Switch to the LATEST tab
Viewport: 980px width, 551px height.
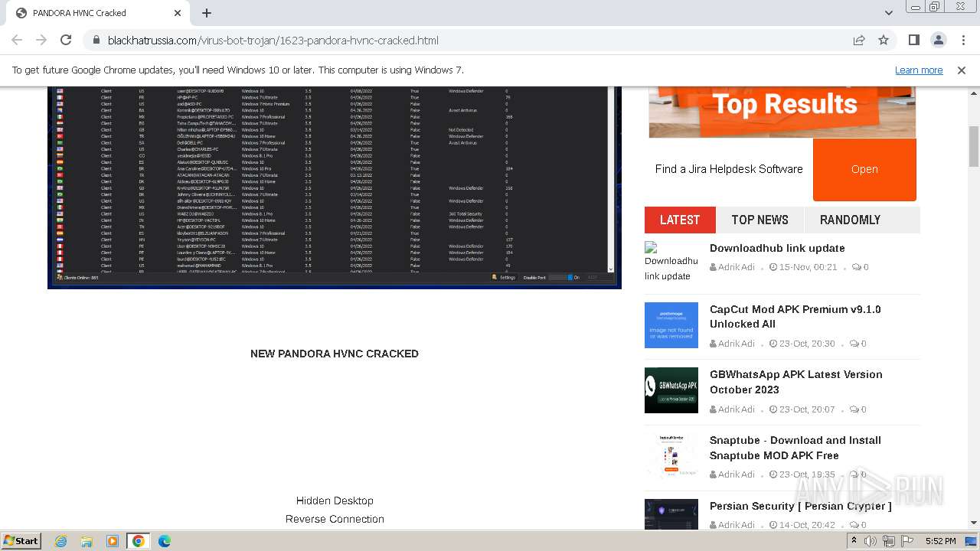(680, 220)
